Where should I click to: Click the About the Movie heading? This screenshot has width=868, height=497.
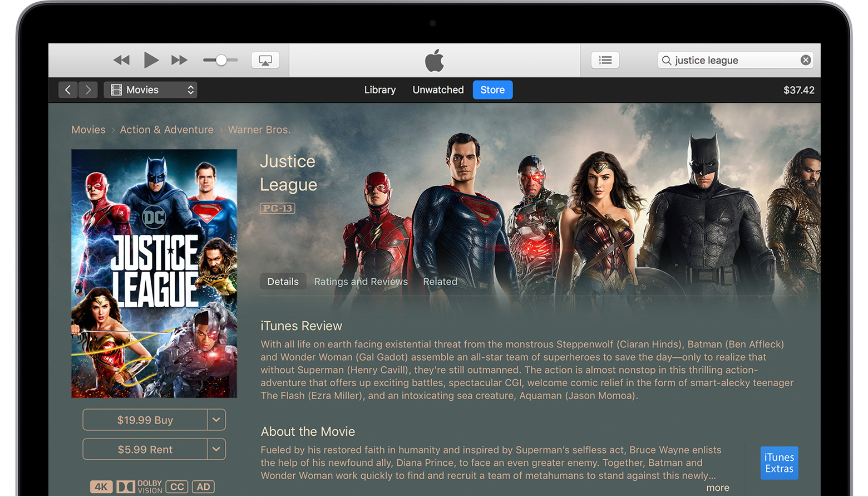tap(308, 432)
